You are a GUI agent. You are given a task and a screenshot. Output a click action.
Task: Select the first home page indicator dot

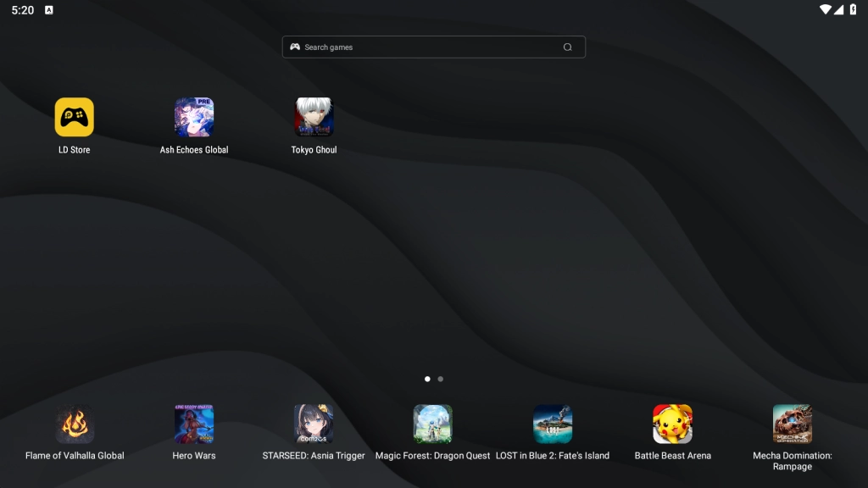(427, 379)
